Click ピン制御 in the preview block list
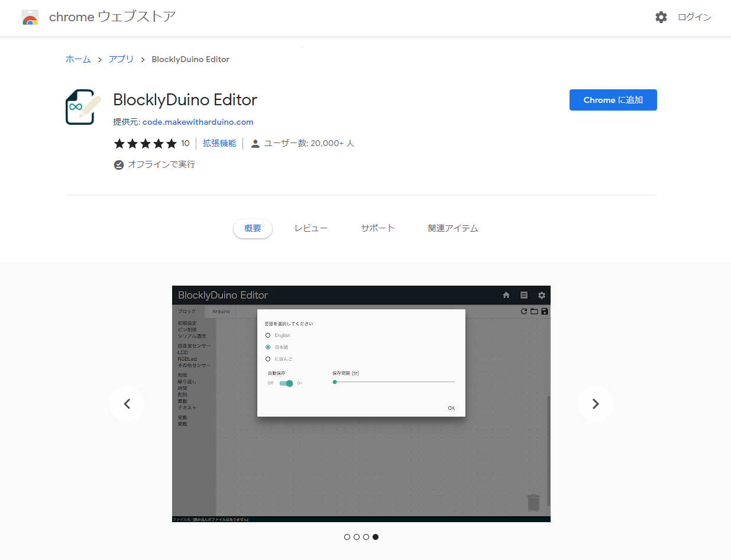Image resolution: width=731 pixels, height=560 pixels. tap(187, 329)
